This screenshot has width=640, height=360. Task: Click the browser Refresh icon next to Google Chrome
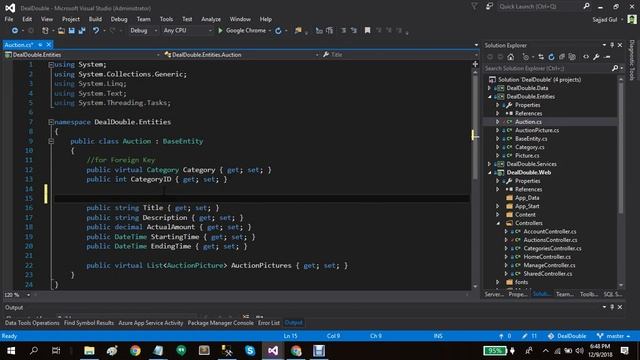tap(278, 31)
